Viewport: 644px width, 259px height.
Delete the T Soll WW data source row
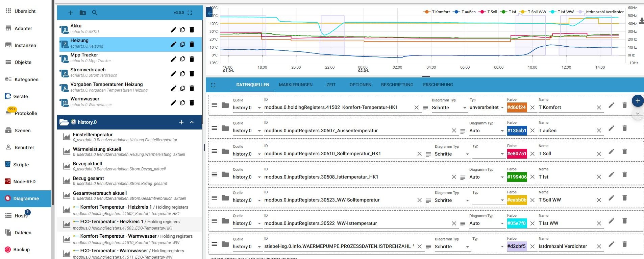tap(624, 198)
